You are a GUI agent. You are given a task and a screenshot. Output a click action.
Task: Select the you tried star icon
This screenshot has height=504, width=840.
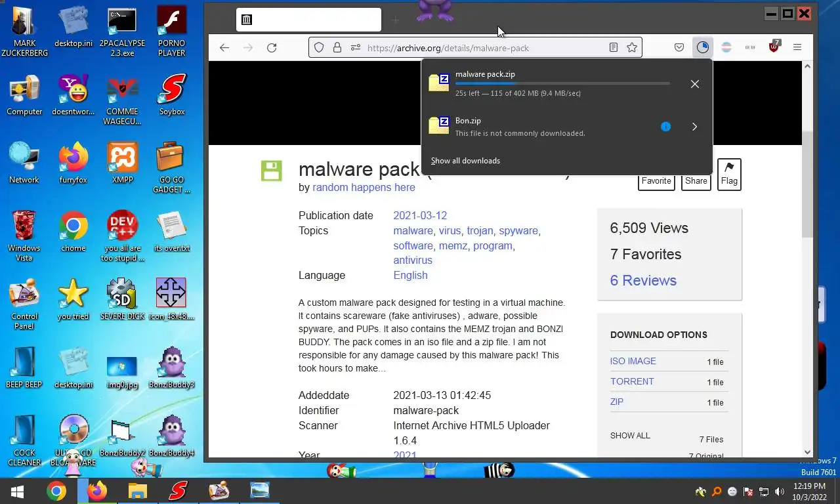pyautogui.click(x=73, y=300)
